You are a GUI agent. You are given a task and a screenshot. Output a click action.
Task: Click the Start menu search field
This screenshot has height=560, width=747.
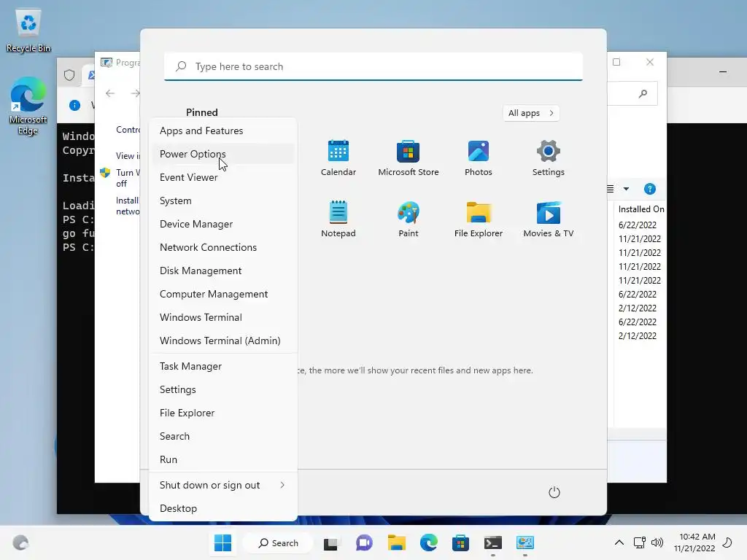click(x=373, y=66)
